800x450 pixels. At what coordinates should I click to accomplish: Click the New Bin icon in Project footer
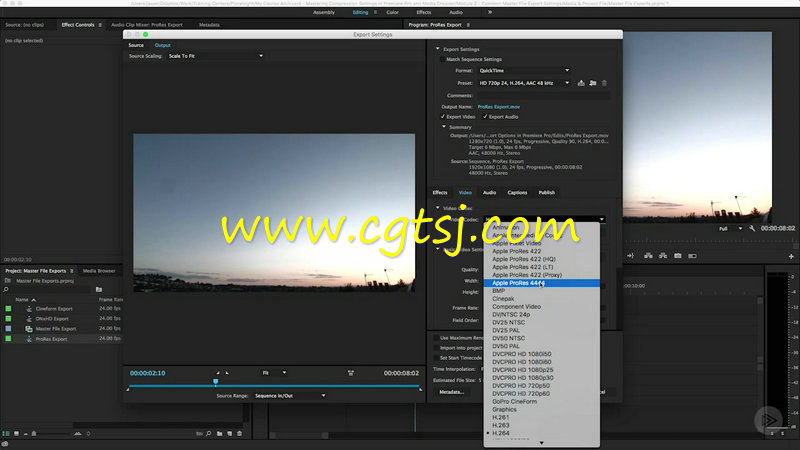(x=219, y=434)
